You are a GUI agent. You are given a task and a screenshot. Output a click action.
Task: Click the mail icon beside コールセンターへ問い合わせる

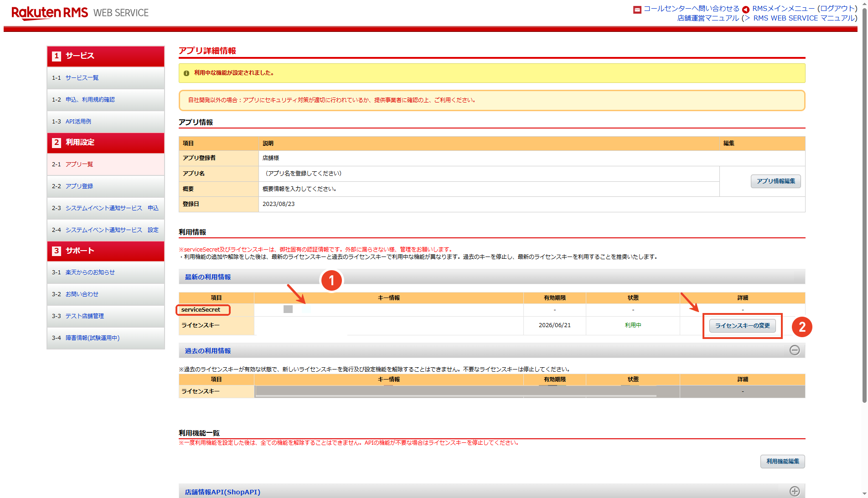(637, 10)
